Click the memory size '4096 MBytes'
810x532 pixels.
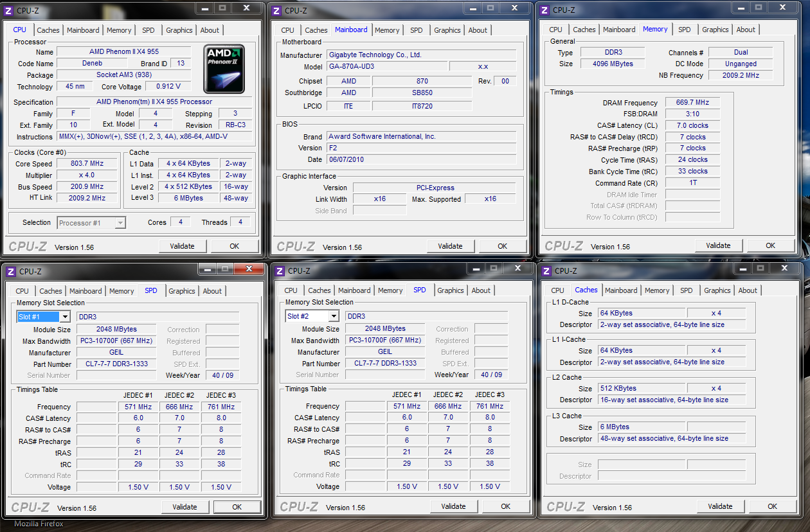click(614, 64)
